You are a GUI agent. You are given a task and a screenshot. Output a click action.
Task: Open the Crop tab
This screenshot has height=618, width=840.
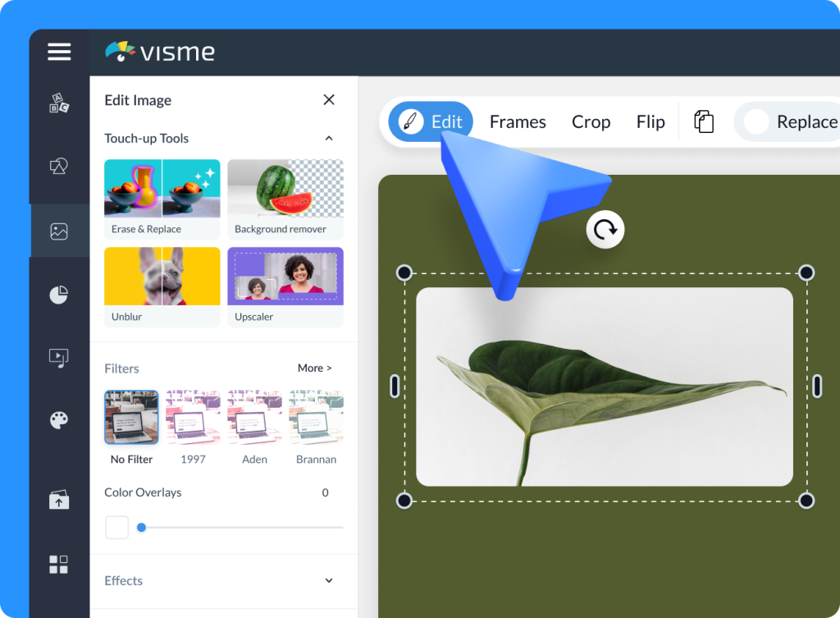[x=591, y=121]
